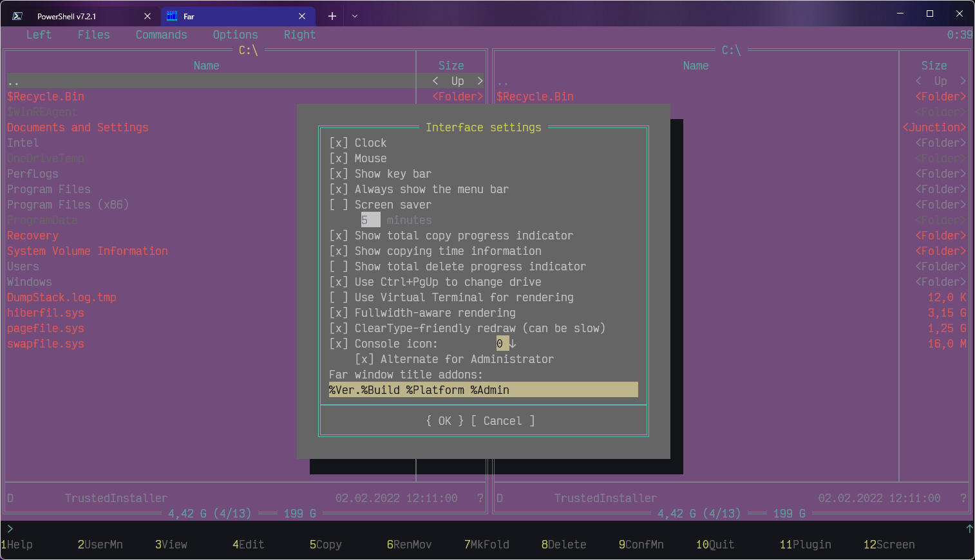Select Program Files (x86) in left panel
975x560 pixels.
point(68,205)
